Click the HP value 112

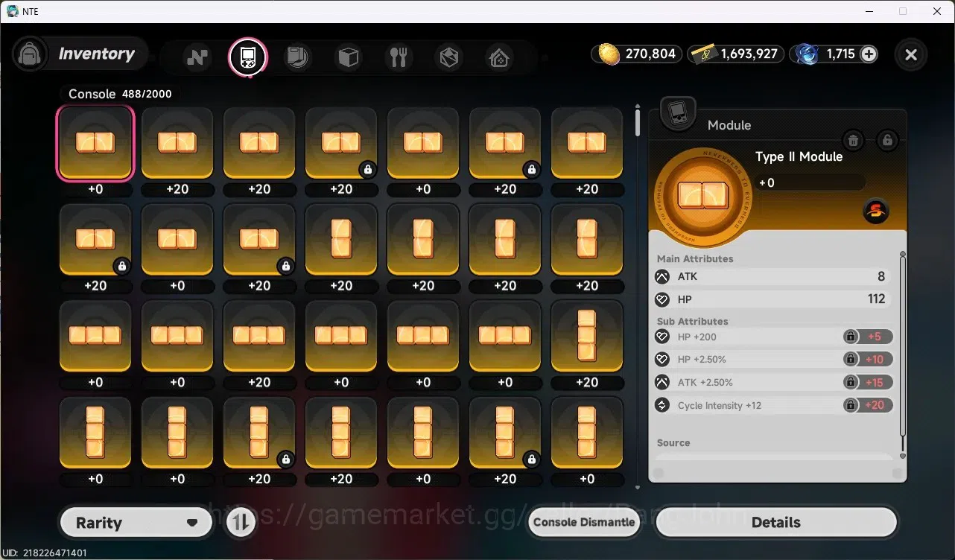pos(876,299)
